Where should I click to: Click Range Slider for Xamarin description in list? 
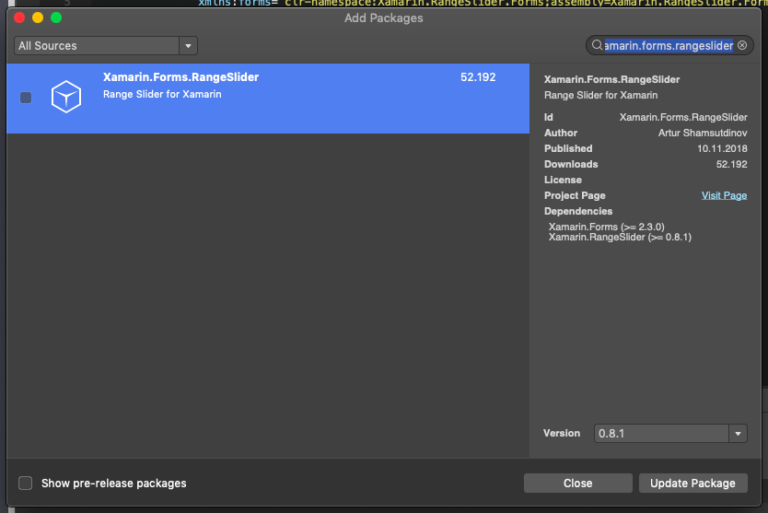(x=162, y=94)
